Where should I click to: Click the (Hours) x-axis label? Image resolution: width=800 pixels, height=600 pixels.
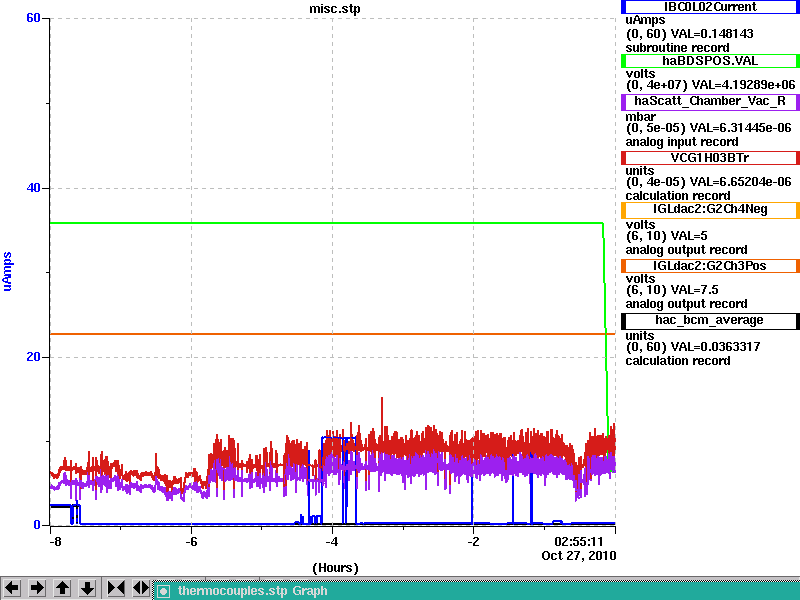click(x=335, y=568)
